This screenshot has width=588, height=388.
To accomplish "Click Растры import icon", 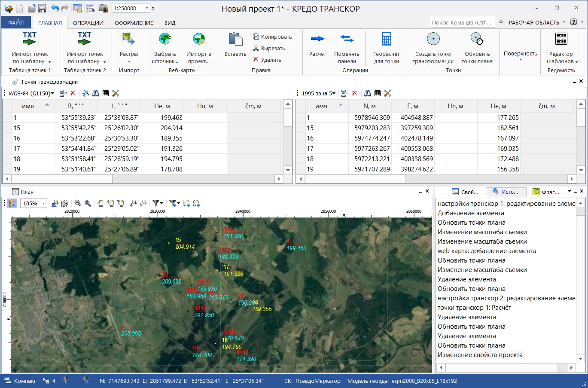I will coord(128,39).
